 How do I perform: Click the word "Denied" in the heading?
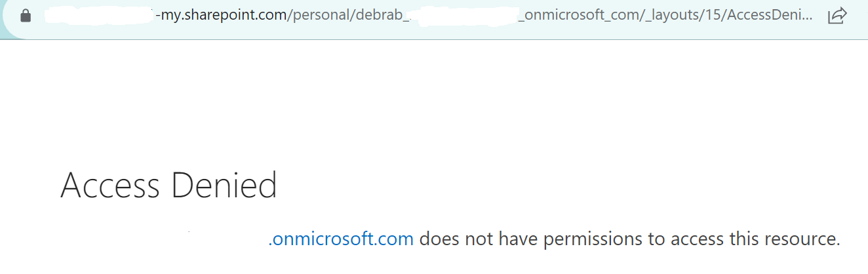[x=224, y=186]
